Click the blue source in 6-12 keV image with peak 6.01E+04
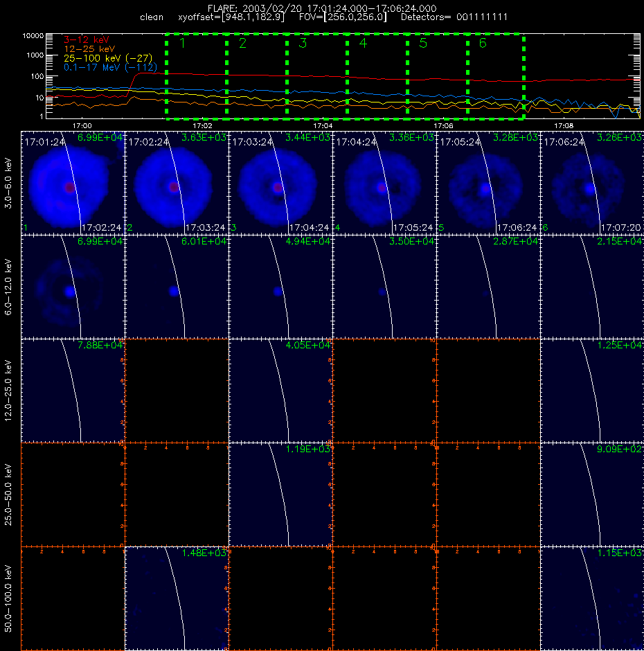The height and width of the screenshot is (651, 644). (x=174, y=291)
